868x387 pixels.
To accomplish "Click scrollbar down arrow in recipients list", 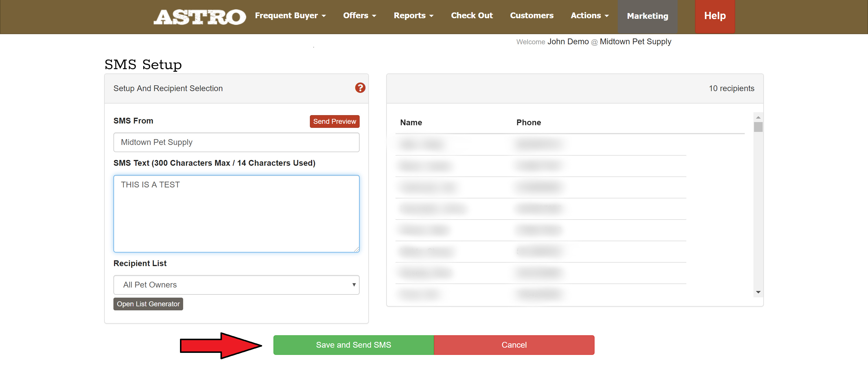I will tap(758, 292).
